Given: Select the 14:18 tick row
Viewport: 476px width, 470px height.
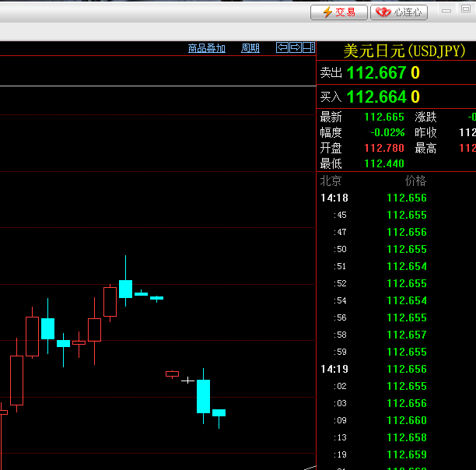Looking at the screenshot, I should point(334,198).
